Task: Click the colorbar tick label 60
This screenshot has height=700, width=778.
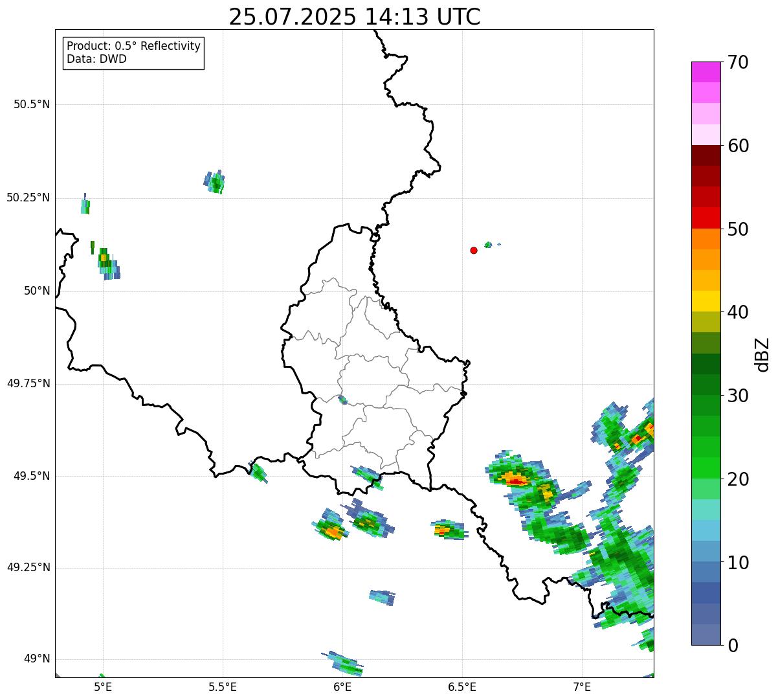Action: point(738,146)
